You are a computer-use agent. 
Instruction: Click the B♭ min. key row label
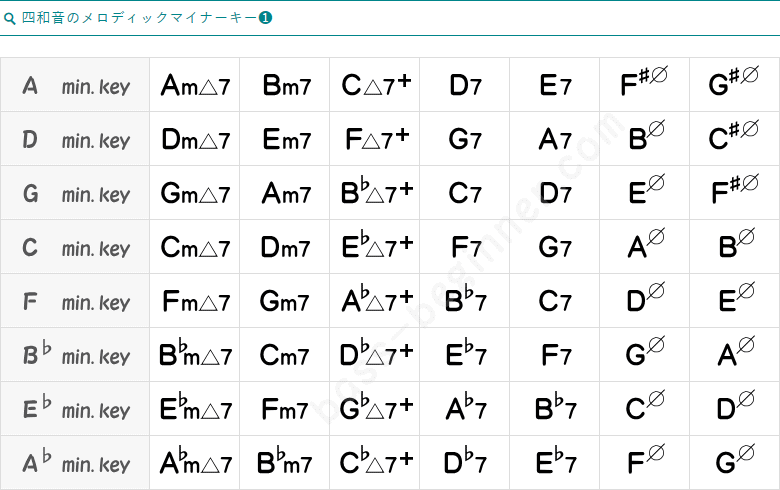[76, 356]
